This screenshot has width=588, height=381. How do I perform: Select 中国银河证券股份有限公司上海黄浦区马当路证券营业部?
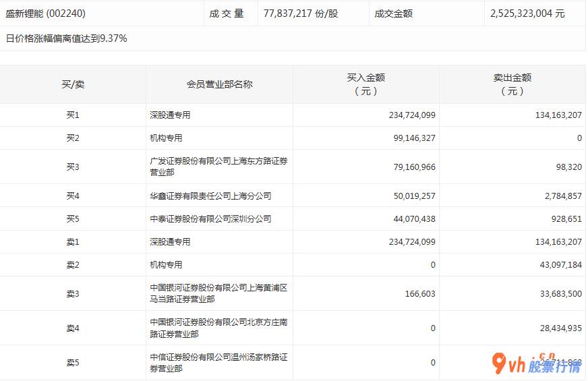point(218,293)
